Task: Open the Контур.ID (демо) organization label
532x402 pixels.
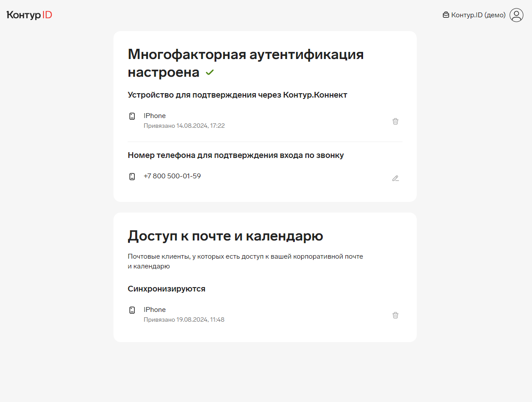Action: (x=478, y=15)
